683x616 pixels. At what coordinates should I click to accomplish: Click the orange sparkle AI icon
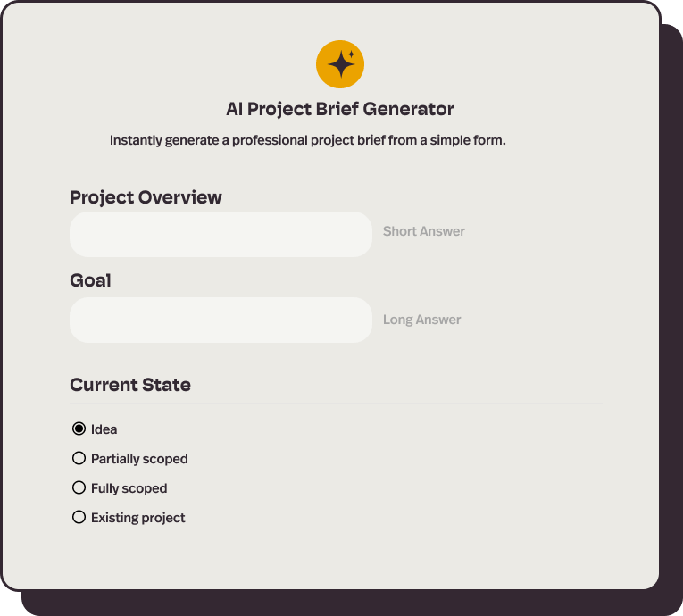pyautogui.click(x=340, y=64)
